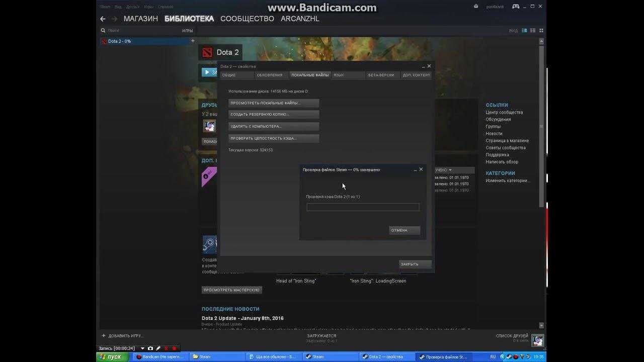Click СОЗДАТЬ РЕЗЕРВНУЮ КОПИЮ button
The image size is (644, 362).
click(x=274, y=115)
